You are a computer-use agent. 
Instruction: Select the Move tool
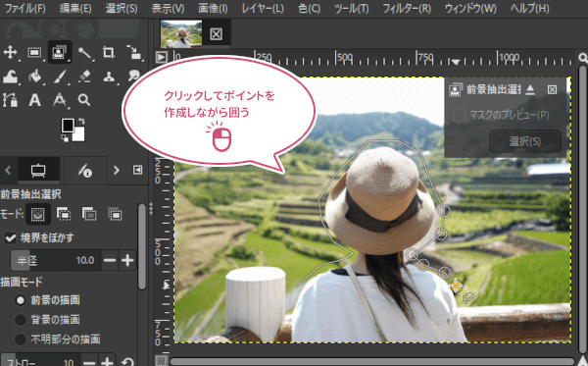(10, 52)
